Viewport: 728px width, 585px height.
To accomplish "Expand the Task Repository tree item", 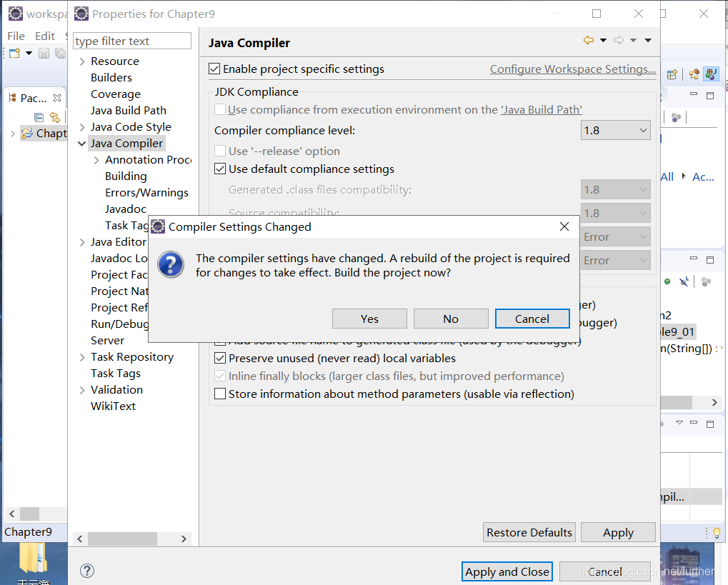I will pyautogui.click(x=84, y=356).
